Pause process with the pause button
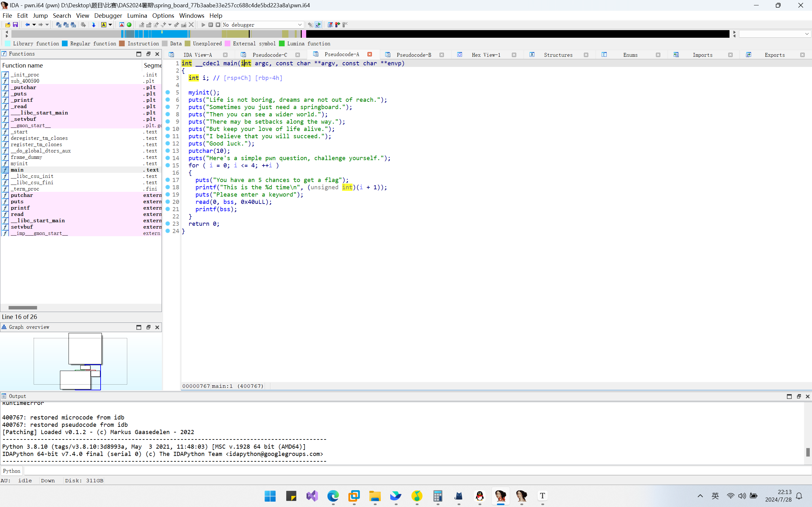 tap(211, 25)
